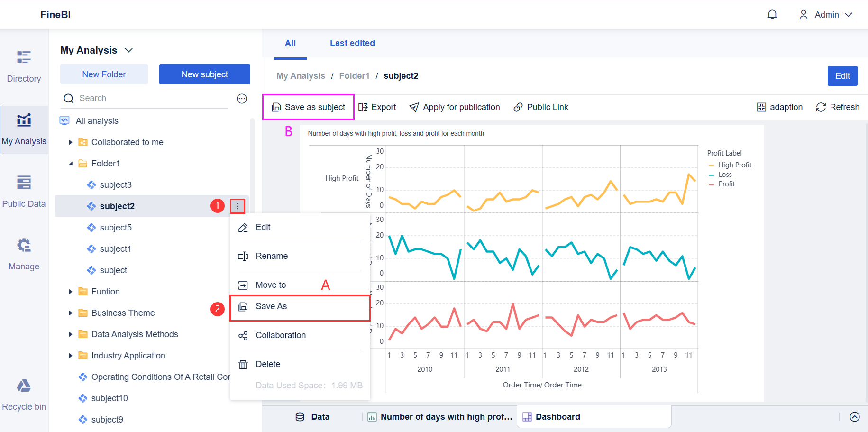Select Rename in the context menu
Viewport: 868px width, 432px height.
[x=272, y=256]
